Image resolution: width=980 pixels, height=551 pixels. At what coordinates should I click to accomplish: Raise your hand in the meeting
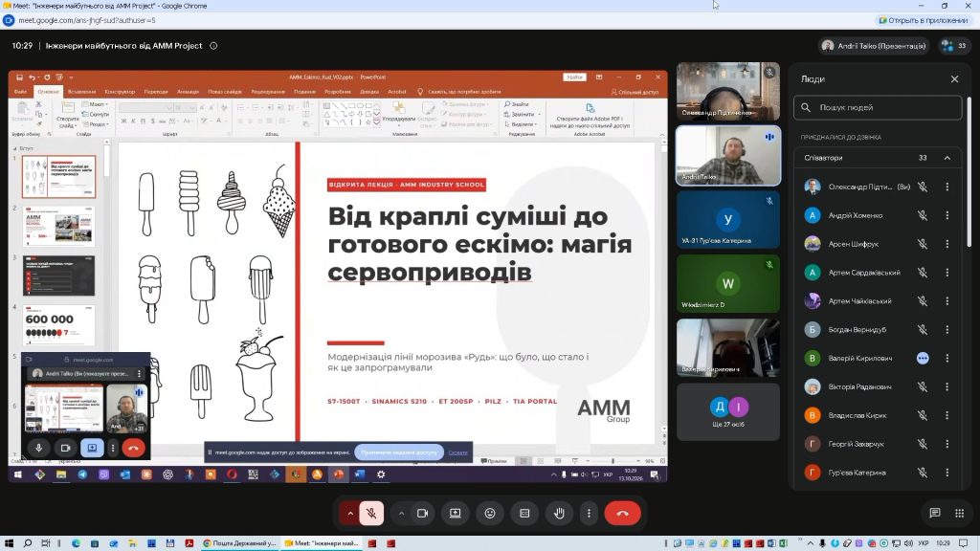tap(559, 514)
